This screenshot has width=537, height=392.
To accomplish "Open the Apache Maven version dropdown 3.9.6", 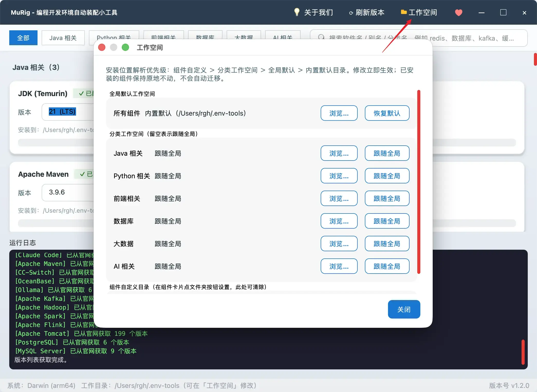I will click(68, 192).
